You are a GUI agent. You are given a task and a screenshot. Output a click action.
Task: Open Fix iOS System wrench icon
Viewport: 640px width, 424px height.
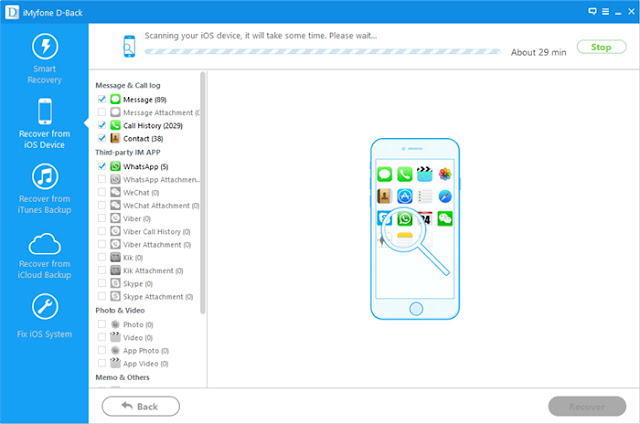point(45,306)
